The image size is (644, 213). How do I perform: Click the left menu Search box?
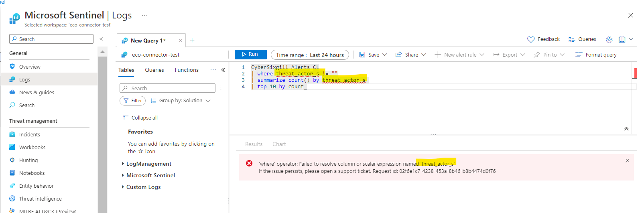click(51, 39)
